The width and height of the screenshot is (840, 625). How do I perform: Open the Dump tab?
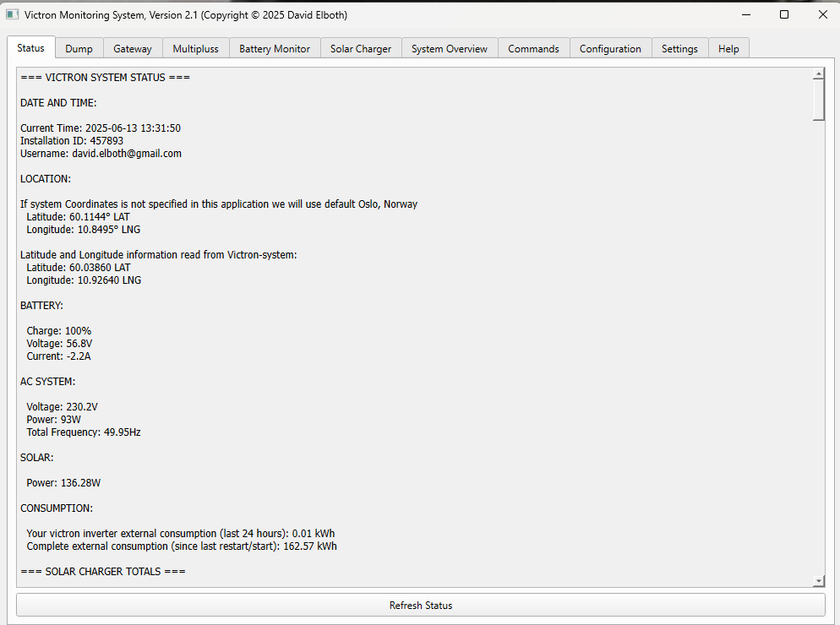pyautogui.click(x=79, y=49)
